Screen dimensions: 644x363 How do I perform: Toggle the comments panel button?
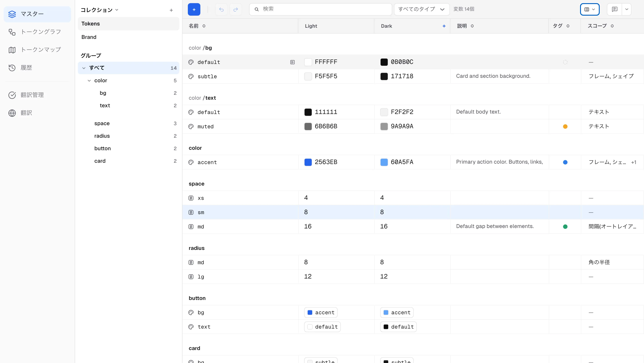pos(614,9)
